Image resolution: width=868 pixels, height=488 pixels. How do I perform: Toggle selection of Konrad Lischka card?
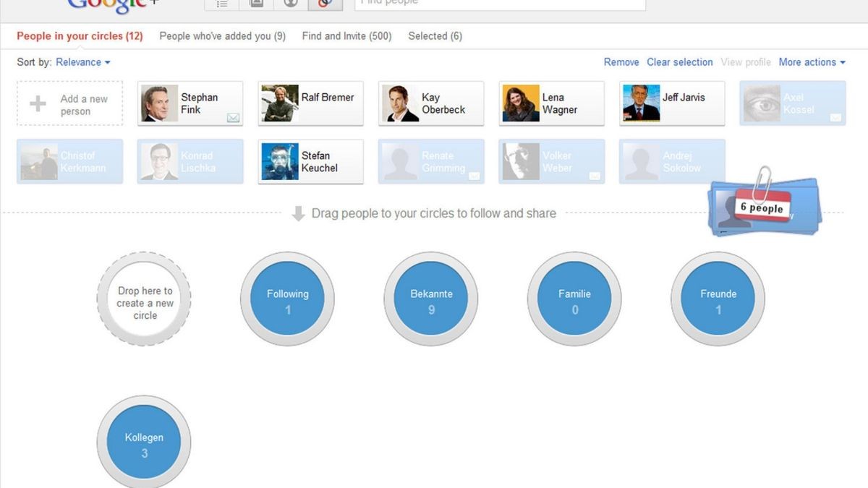[x=190, y=162]
